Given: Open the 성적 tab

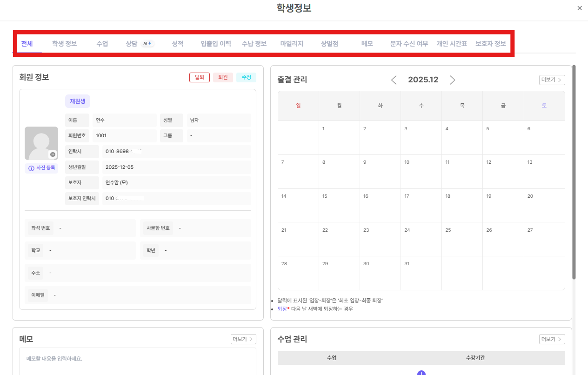Looking at the screenshot, I should click(x=177, y=44).
